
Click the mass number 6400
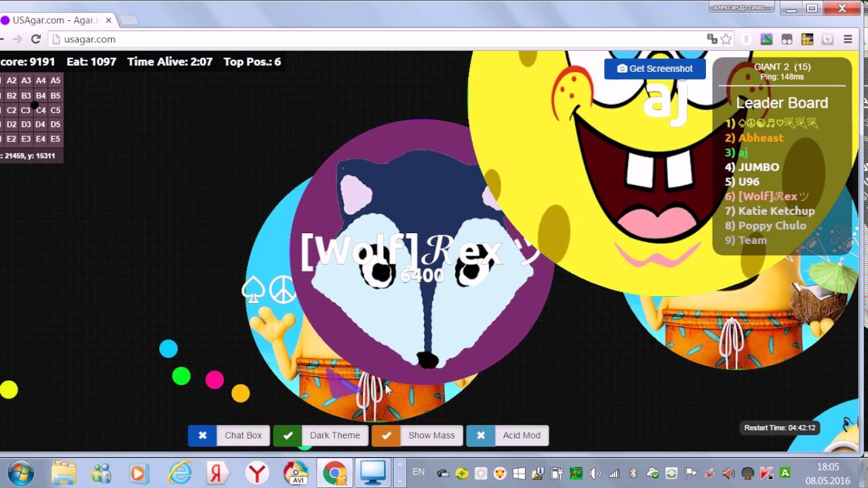[422, 275]
